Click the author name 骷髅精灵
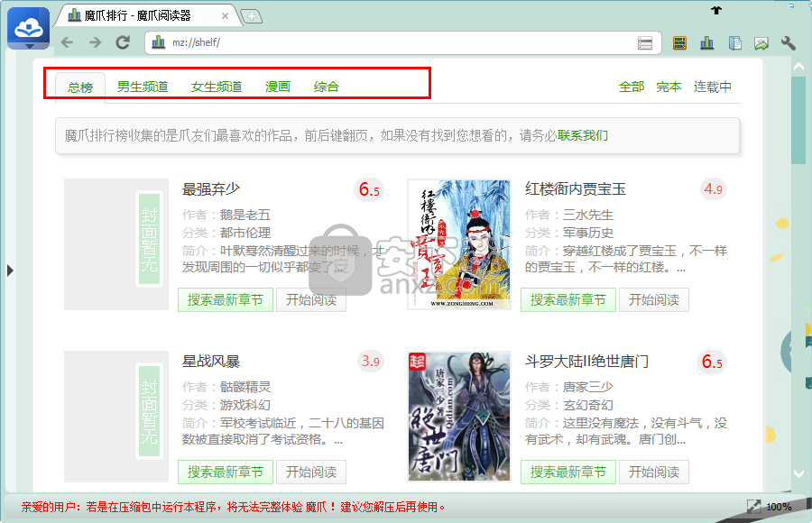The width and height of the screenshot is (812, 523). click(245, 387)
